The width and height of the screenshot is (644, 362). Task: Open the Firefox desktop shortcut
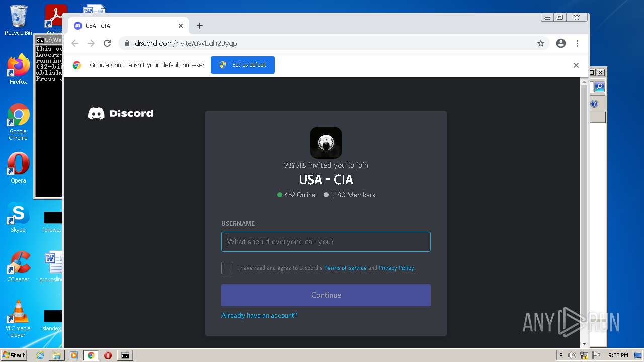[18, 69]
